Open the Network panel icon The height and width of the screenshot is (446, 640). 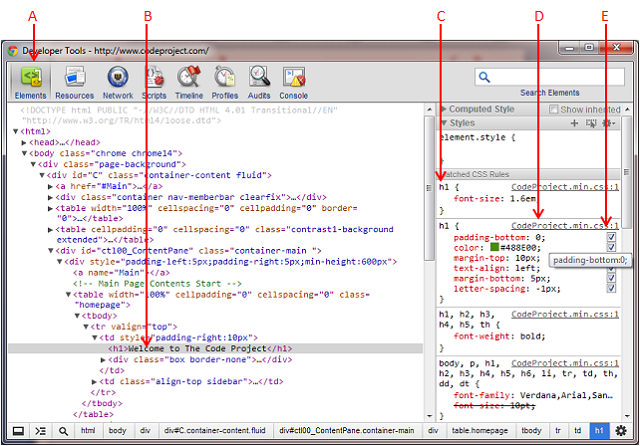pos(118,83)
